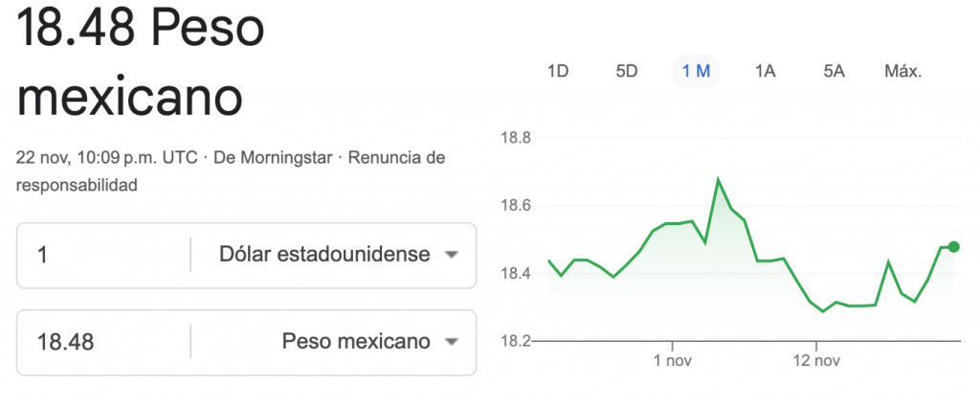Select the 12 nov axis label

point(816,361)
